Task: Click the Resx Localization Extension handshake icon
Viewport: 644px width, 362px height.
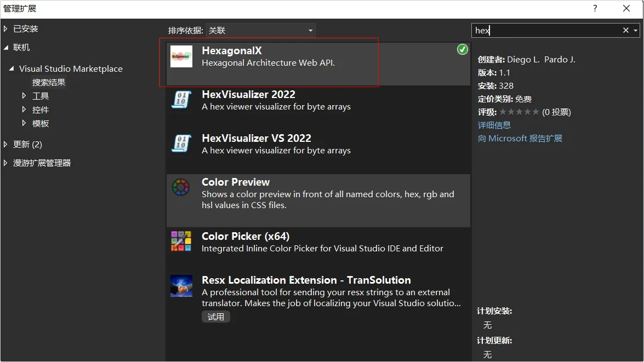Action: [x=181, y=286]
